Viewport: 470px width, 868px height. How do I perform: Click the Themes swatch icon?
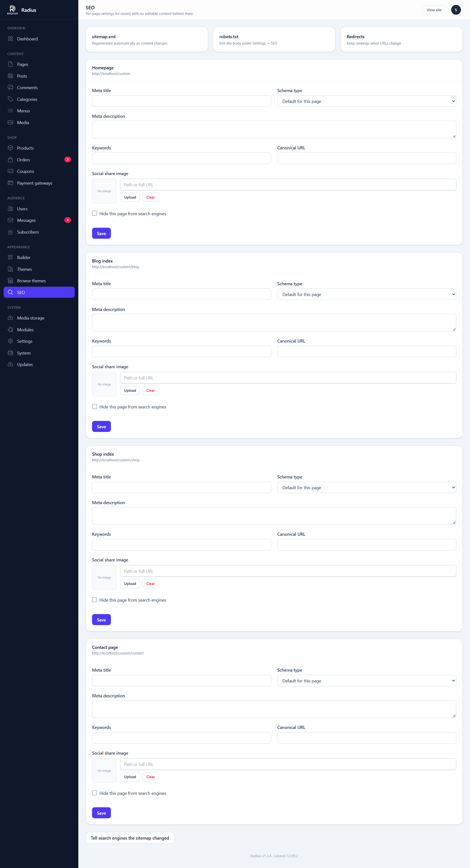pos(11,269)
